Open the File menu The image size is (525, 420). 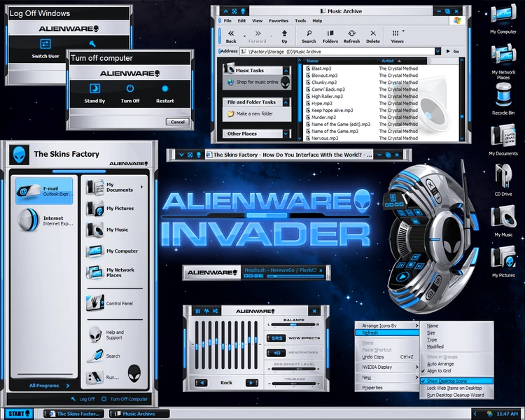pyautogui.click(x=227, y=21)
